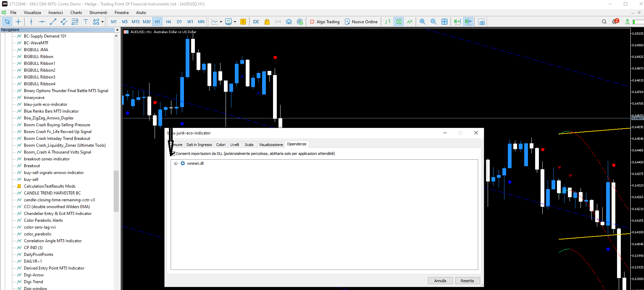This screenshot has width=644, height=290.
Task: Switch to the Colori tab
Action: 220,145
